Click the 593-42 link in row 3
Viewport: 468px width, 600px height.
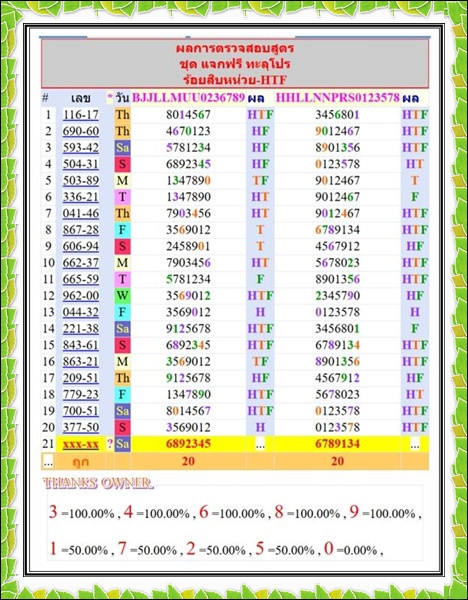[x=81, y=147]
